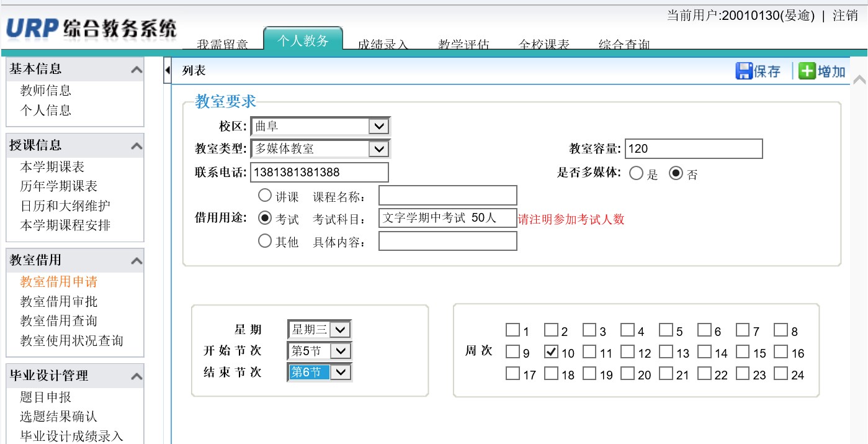Viewport: 868px width, 444px height.
Task: Collapse the 基本信息 panel chevron
Action: [x=136, y=70]
